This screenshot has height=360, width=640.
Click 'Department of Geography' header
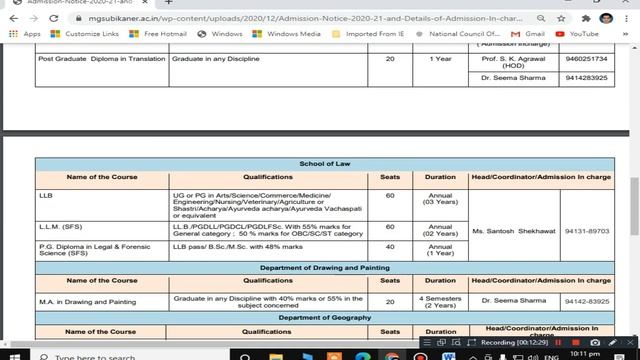(x=325, y=318)
